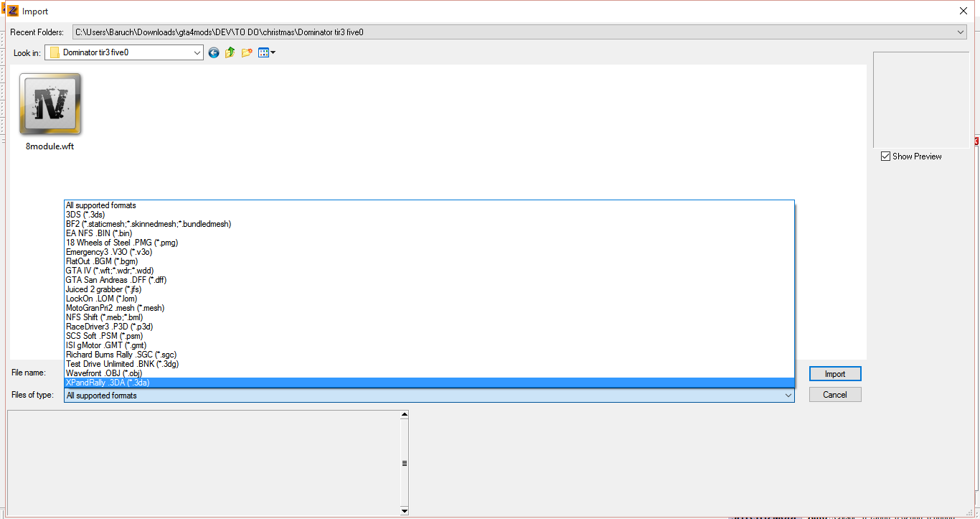The image size is (980, 519).
Task: Click the ZModeler icon in title bar
Action: [x=13, y=11]
